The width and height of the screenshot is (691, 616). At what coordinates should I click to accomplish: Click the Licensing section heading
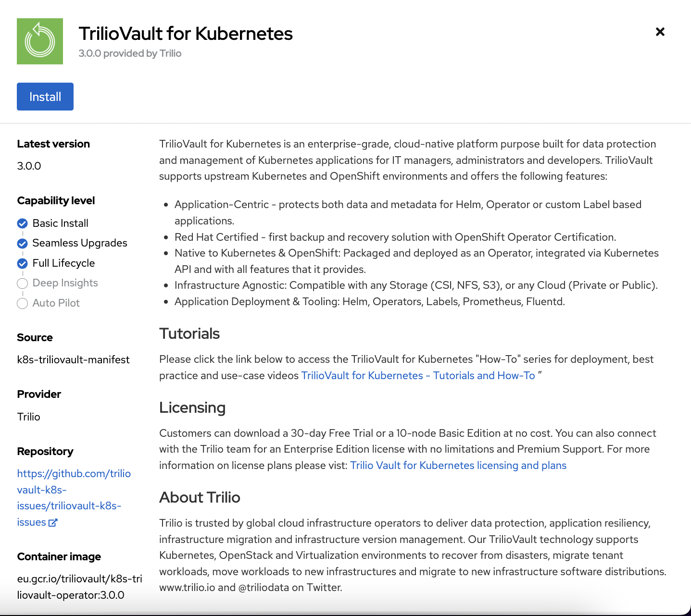tap(192, 408)
